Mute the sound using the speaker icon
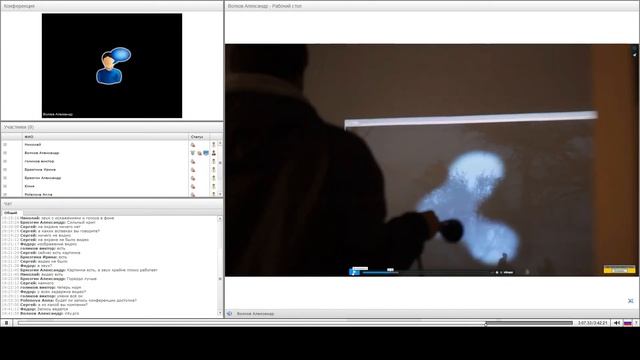This screenshot has width=640, height=360. [x=617, y=323]
